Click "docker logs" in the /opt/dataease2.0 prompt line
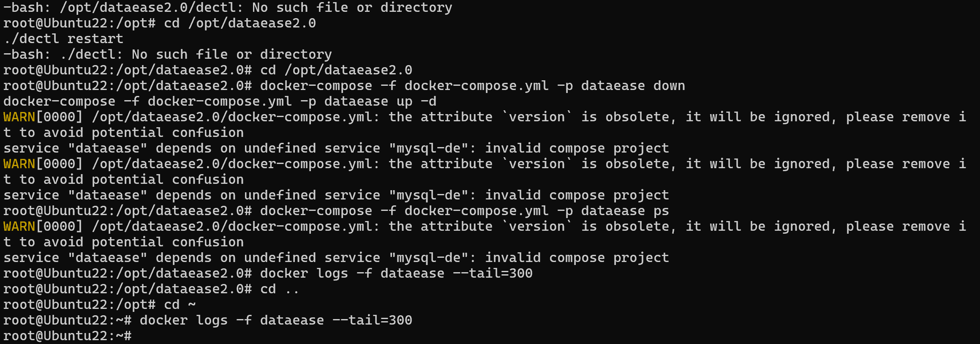Image resolution: width=980 pixels, height=344 pixels. (304, 273)
